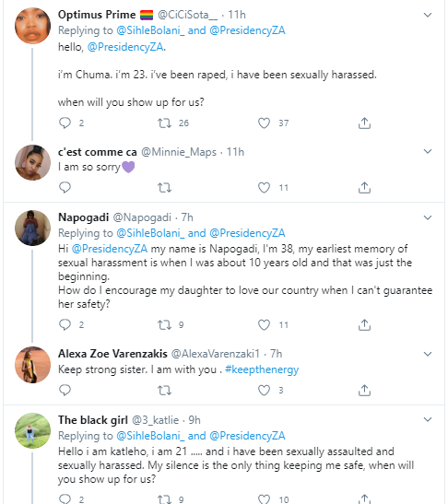Screen dimensions: 448x504
Task: Share Napogadi's tweet via the upload icon
Action: pos(364,325)
